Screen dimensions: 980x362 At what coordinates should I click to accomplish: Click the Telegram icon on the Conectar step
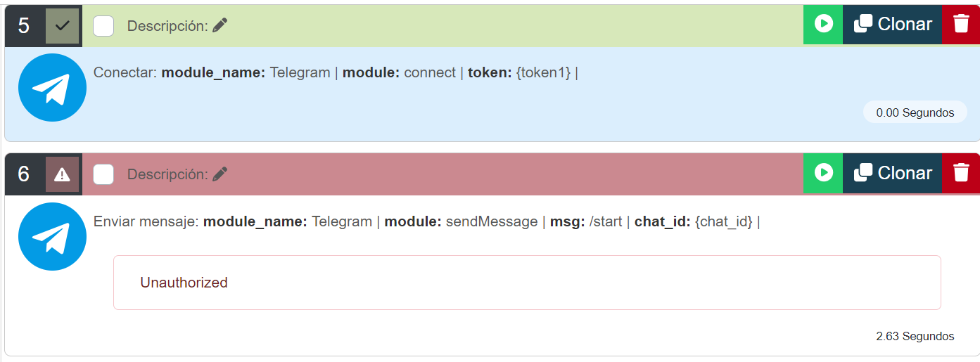(x=52, y=88)
